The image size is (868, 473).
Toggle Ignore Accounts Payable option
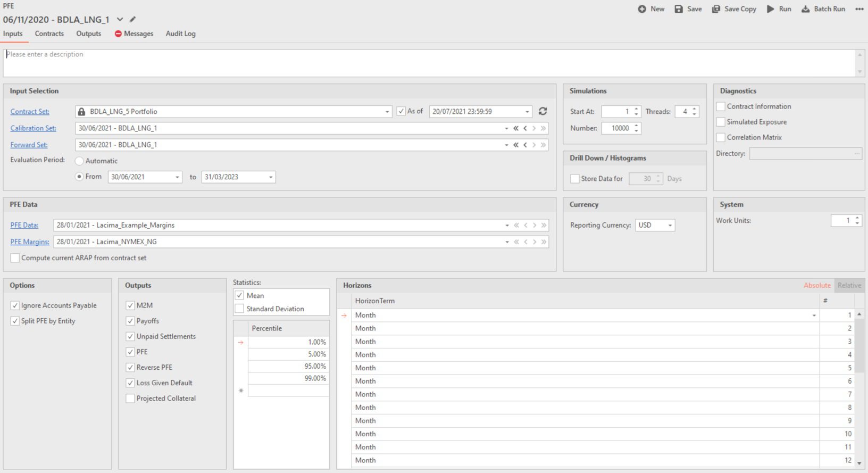coord(15,305)
